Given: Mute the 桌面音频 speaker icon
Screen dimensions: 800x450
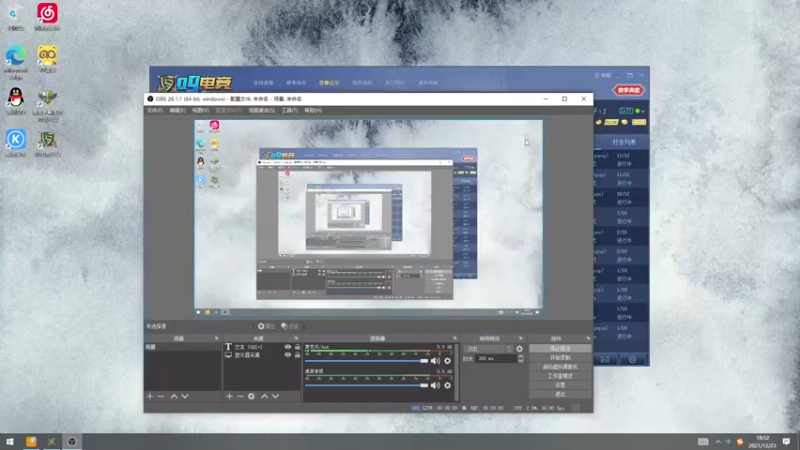Looking at the screenshot, I should coord(435,385).
